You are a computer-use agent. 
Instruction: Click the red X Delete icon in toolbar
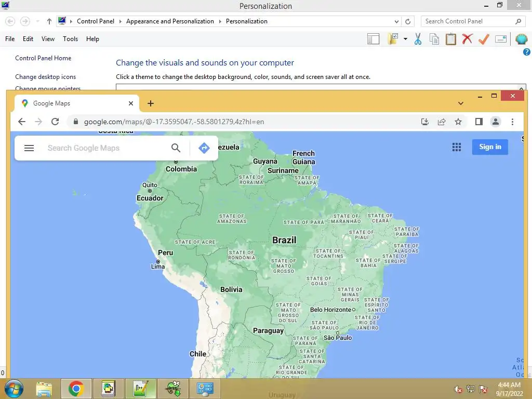467,38
